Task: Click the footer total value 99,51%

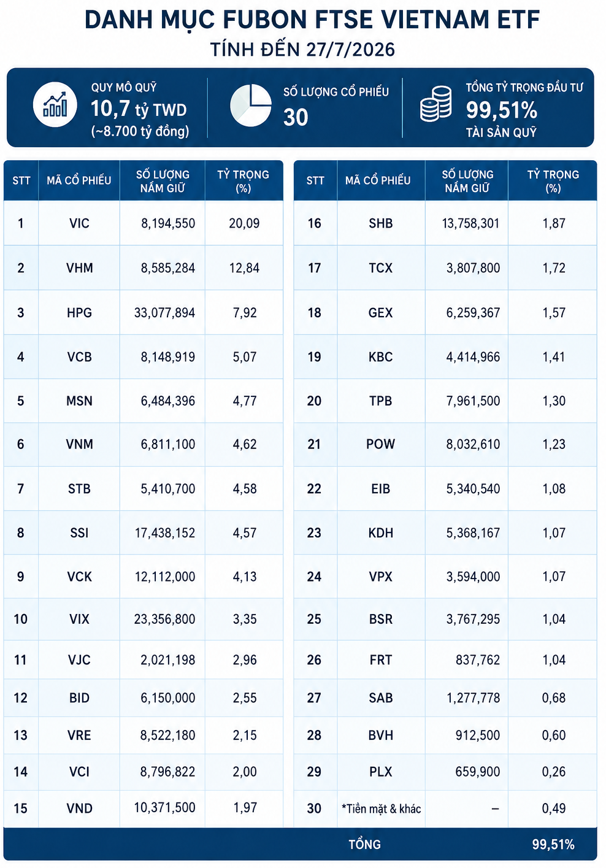Action: 553,844
